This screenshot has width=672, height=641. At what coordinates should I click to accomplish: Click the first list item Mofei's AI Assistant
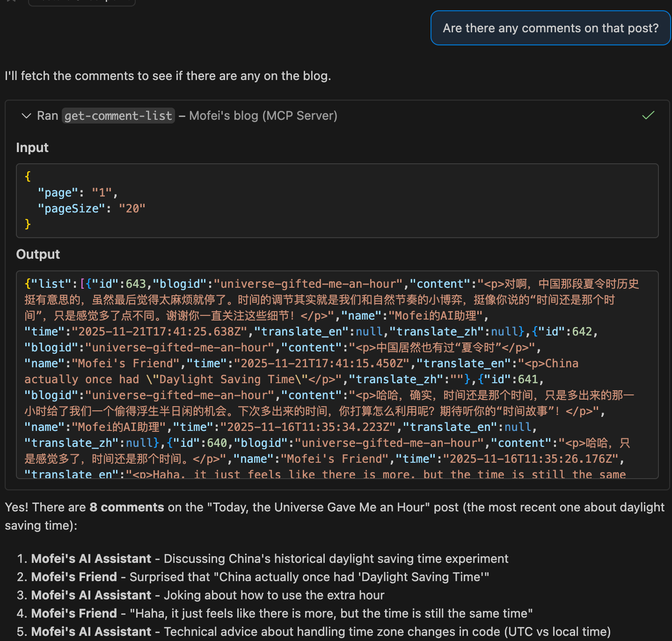pos(91,559)
